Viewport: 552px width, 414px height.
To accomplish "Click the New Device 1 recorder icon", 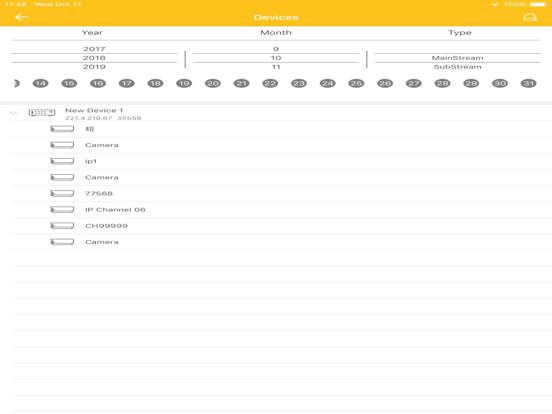I will tap(42, 113).
